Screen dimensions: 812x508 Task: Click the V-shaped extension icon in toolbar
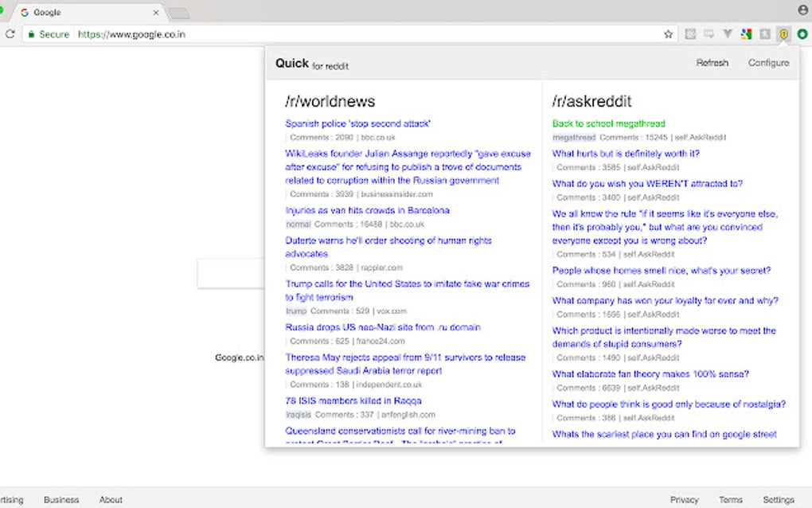pyautogui.click(x=728, y=33)
